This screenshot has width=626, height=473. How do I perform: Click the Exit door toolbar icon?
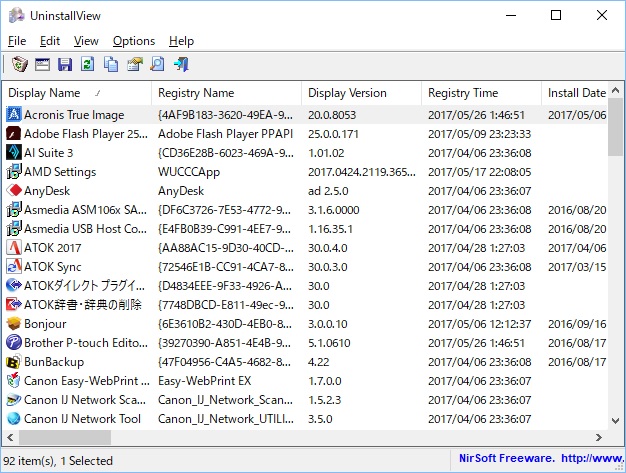click(181, 65)
